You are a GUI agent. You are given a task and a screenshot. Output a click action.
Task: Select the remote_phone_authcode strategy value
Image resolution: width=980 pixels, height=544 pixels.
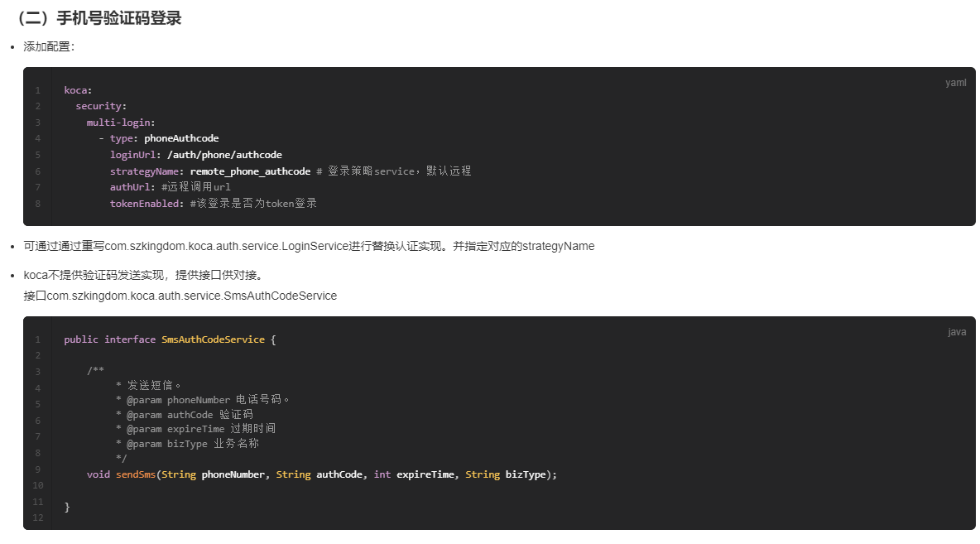[250, 171]
